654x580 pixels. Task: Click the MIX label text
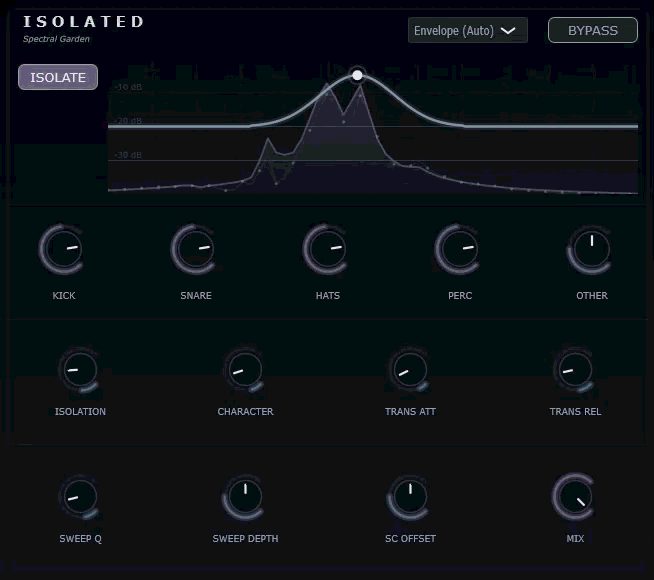[575, 539]
